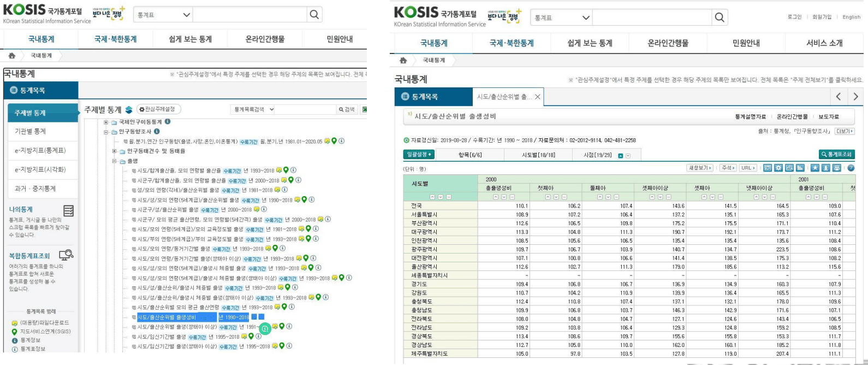Click the info icon beside 인구동향조사 folder

[157, 132]
